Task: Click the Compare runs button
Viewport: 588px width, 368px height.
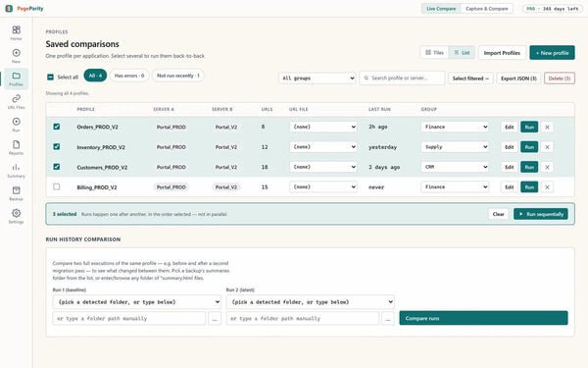Action: (x=483, y=318)
